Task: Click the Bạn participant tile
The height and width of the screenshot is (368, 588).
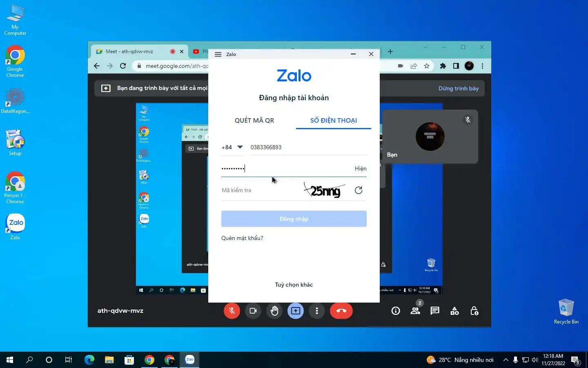Action: (430, 137)
